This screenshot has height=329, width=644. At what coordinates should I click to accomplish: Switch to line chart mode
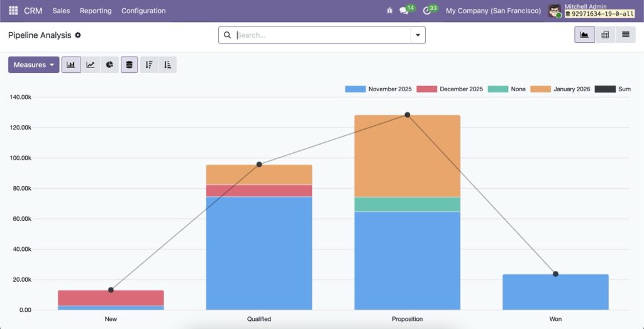(x=91, y=65)
